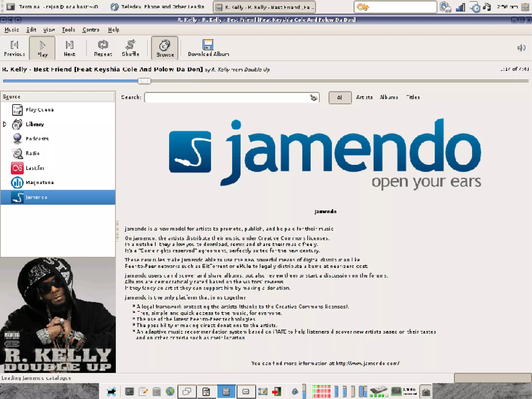Open the Last.fm source
The image size is (532, 399).
point(35,168)
